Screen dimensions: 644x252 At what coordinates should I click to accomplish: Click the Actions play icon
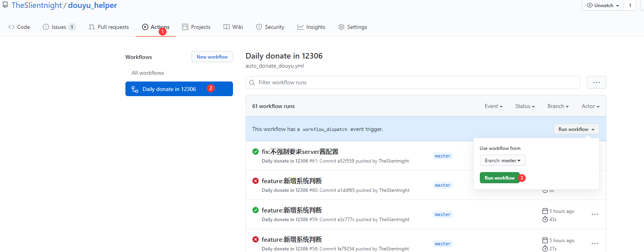(145, 27)
